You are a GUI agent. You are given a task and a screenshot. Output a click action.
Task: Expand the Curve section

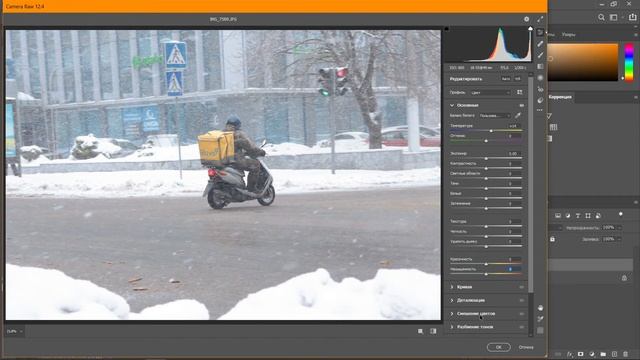point(452,287)
